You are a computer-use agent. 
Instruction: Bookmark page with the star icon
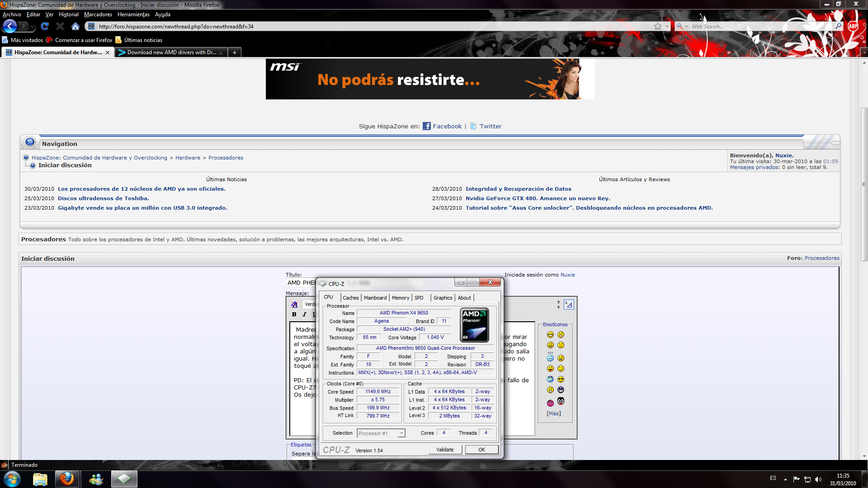click(x=658, y=26)
